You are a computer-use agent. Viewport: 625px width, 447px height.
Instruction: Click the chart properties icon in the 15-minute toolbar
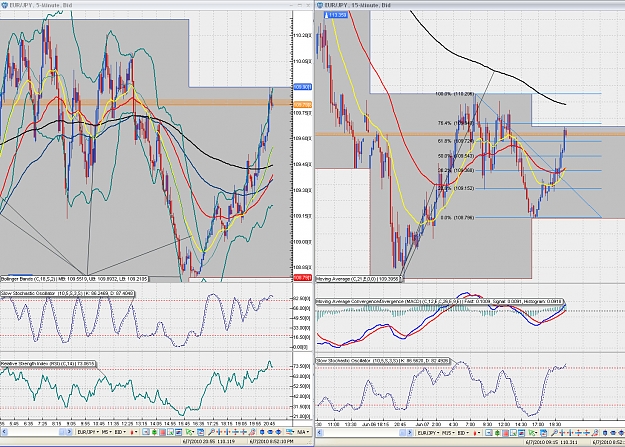tap(521, 432)
